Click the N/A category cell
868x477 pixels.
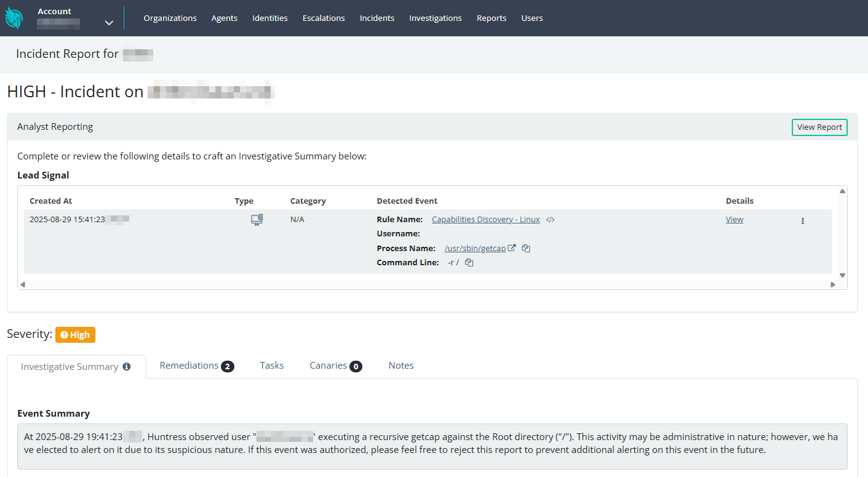[297, 220]
